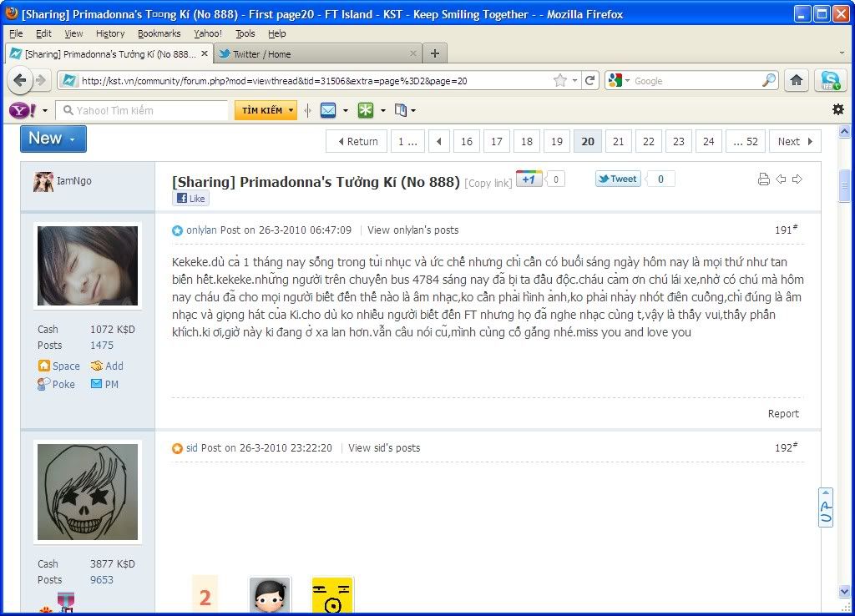Open the New post dropdown button

tap(53, 139)
